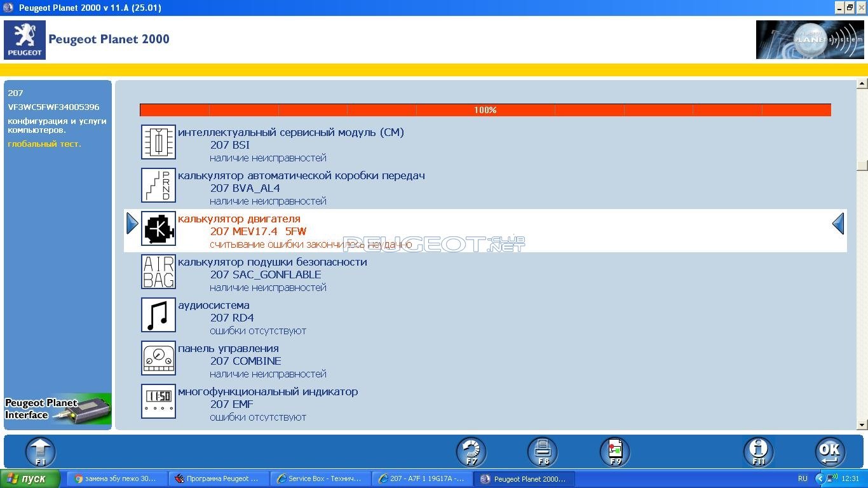The width and height of the screenshot is (868, 488).
Task: Click the F8 print button
Action: click(543, 452)
